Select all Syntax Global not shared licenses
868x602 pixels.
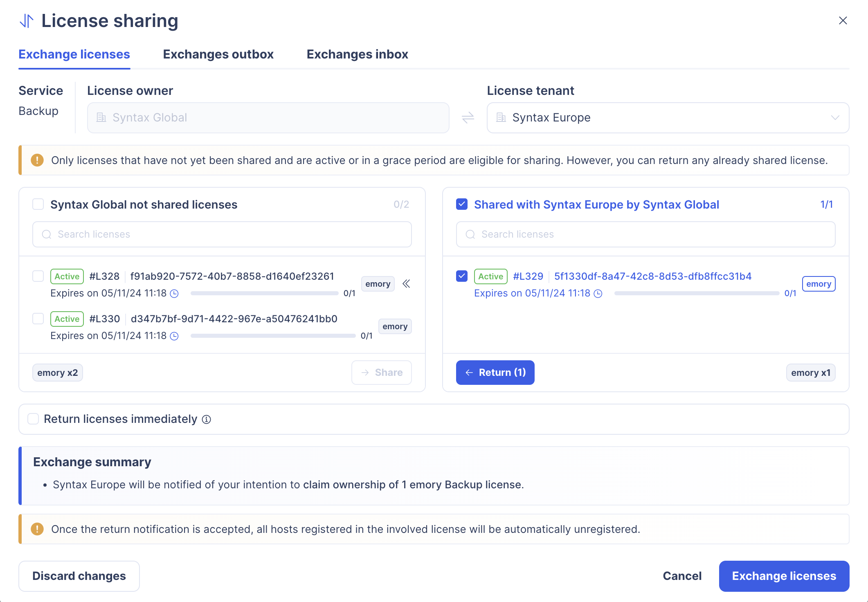[38, 204]
